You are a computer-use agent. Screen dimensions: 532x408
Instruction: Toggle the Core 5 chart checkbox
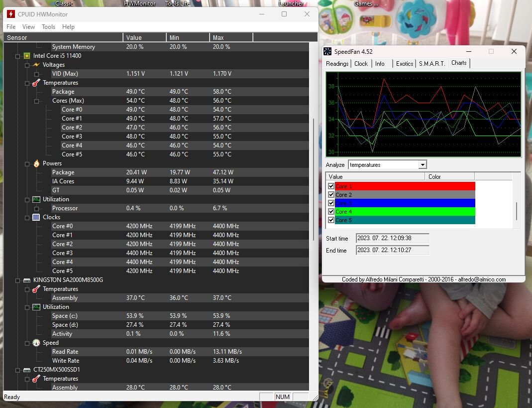(331, 220)
